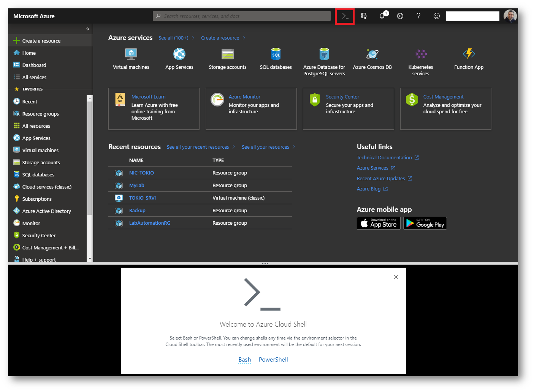Download from the App Store badge

(x=379, y=223)
